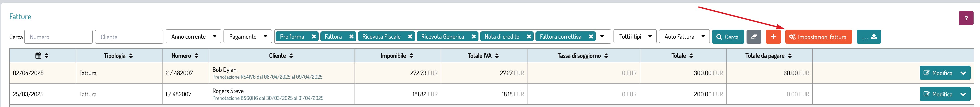Screen dimensions: 980x107
Task: Open Impostazioni fattura settings
Action: (x=818, y=37)
